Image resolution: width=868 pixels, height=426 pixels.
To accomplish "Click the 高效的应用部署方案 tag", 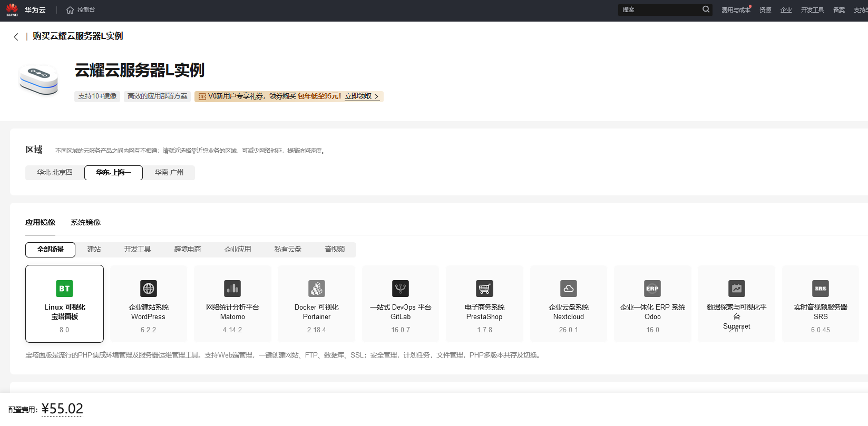I will pos(158,96).
